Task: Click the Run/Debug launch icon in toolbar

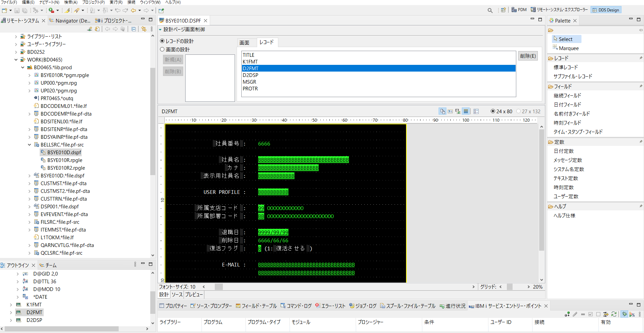Action: (x=51, y=10)
